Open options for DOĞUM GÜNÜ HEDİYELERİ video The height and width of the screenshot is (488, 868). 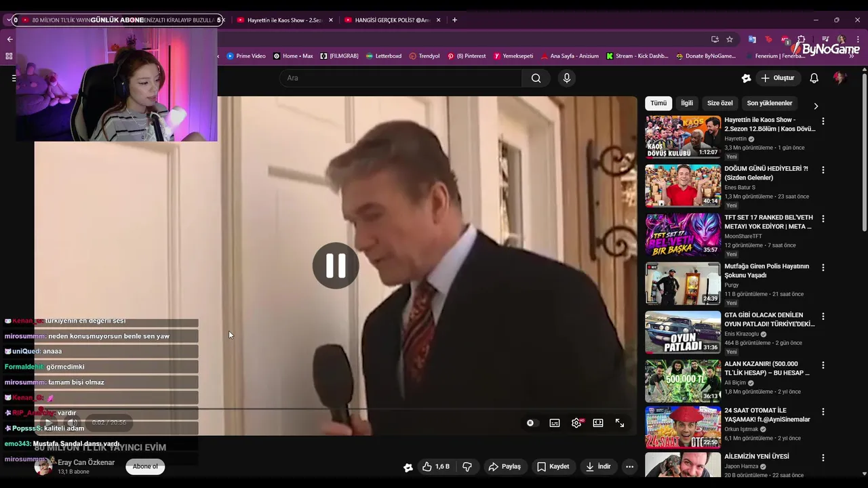[x=823, y=170]
